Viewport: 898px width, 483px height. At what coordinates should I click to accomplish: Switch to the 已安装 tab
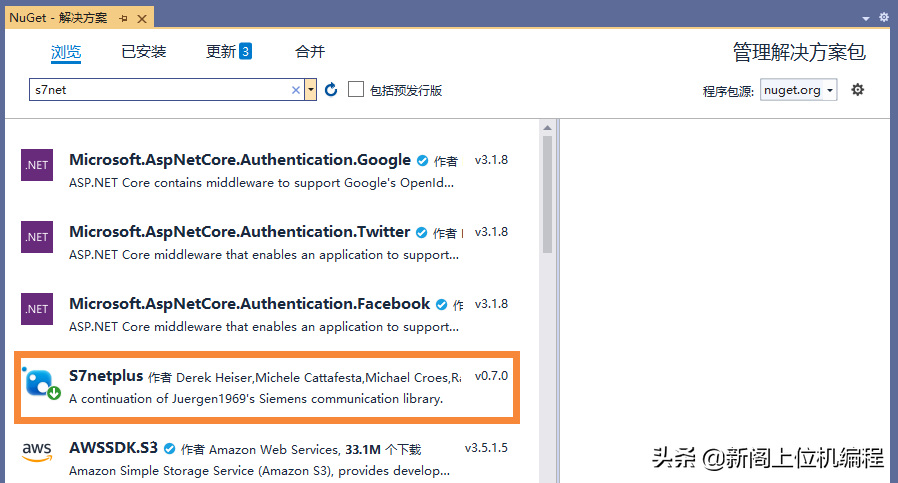click(144, 52)
